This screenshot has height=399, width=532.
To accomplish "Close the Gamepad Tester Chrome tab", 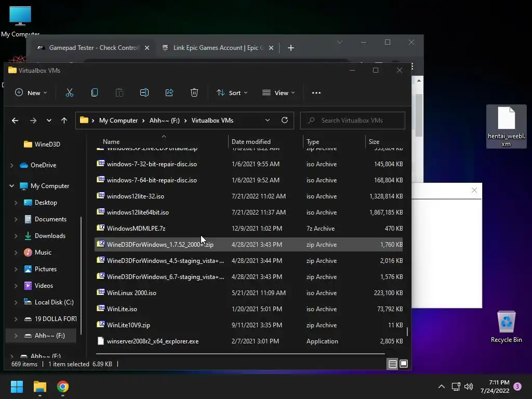I will [147, 48].
